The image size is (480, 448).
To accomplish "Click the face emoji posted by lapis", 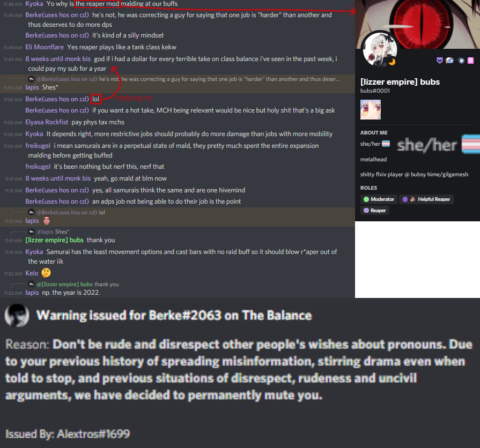I will [x=47, y=220].
